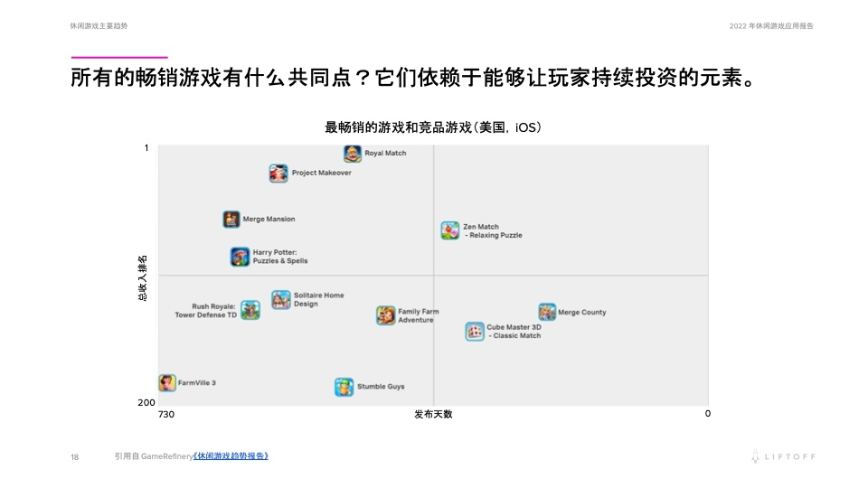Click the Merge County label text
Screen dimensions: 868x488
(x=581, y=312)
